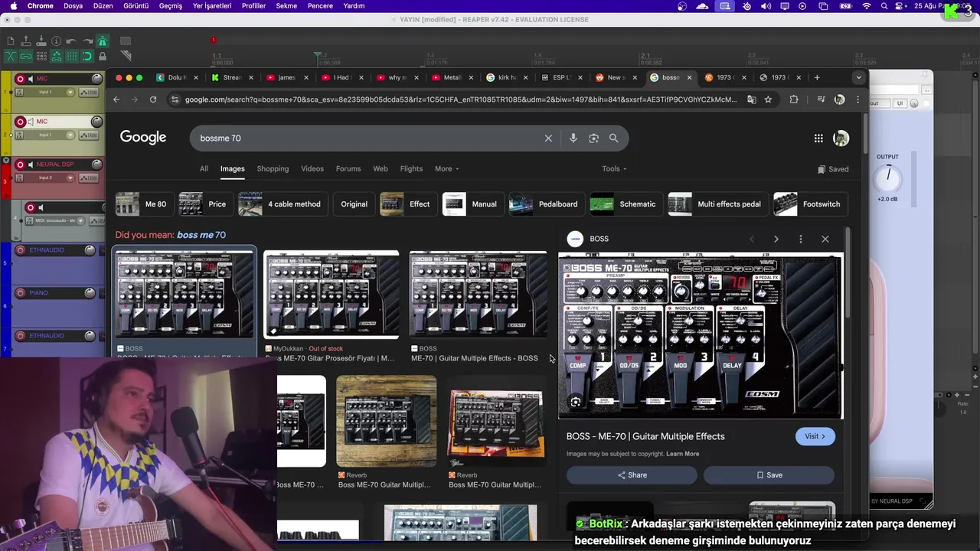Switch to the 'ESP LT' tab
The width and height of the screenshot is (980, 551).
click(x=563, y=77)
